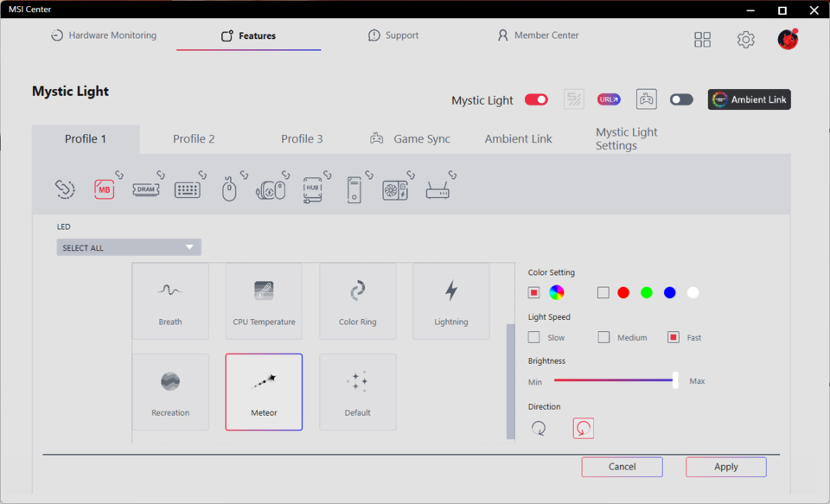
Task: Click the Cancel button
Action: coord(622,467)
